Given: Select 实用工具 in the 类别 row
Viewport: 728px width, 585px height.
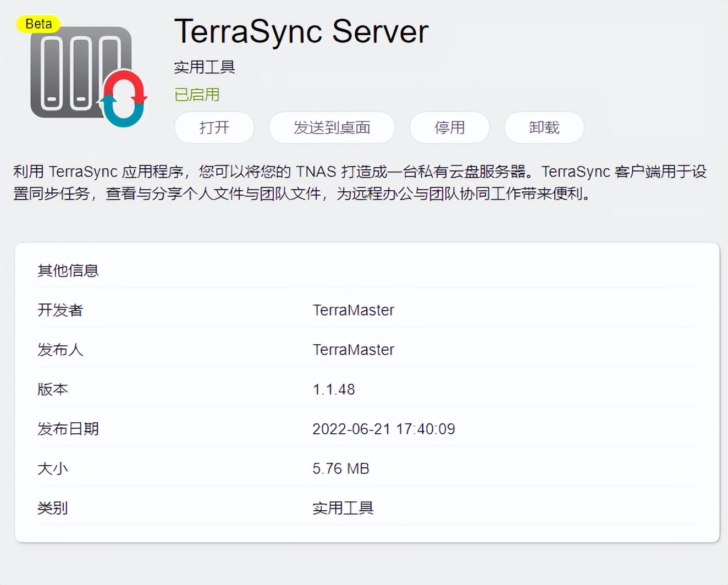Looking at the screenshot, I should click(343, 508).
